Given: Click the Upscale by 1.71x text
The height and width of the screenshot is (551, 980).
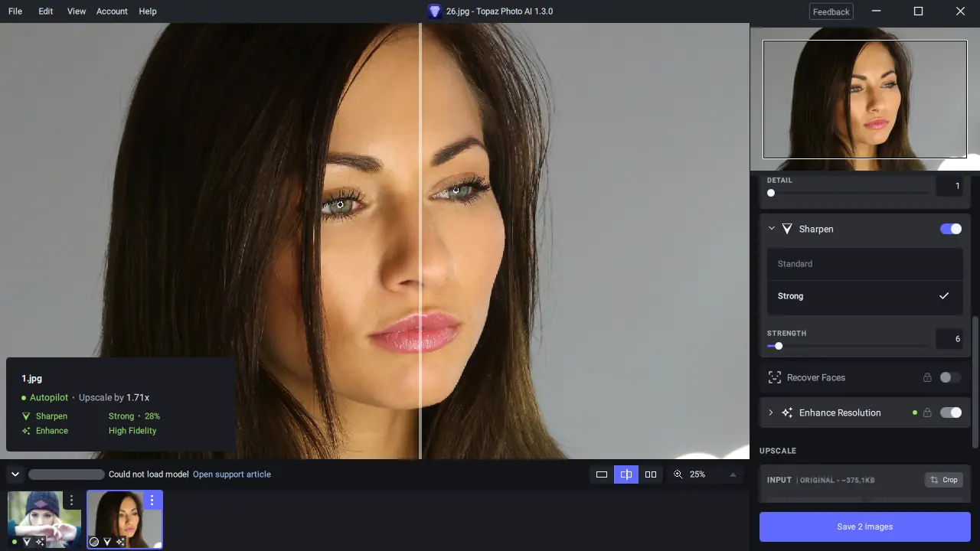Looking at the screenshot, I should [114, 398].
